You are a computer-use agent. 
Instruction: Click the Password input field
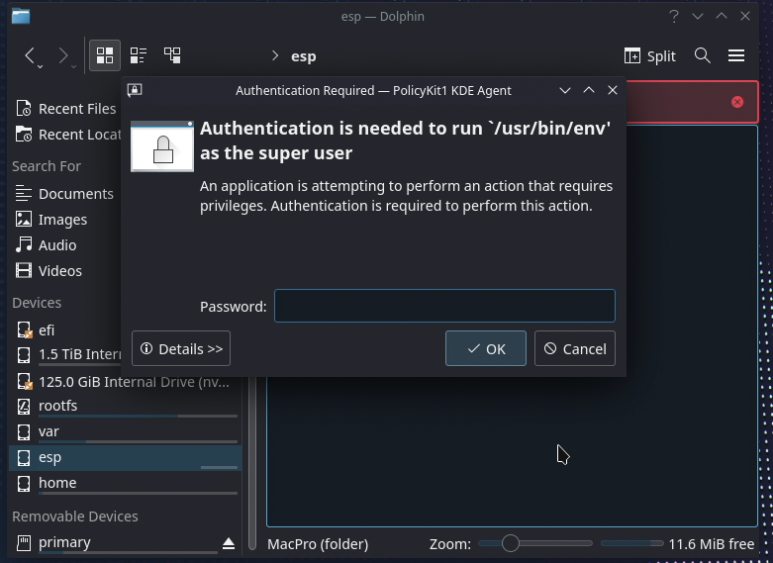[445, 306]
